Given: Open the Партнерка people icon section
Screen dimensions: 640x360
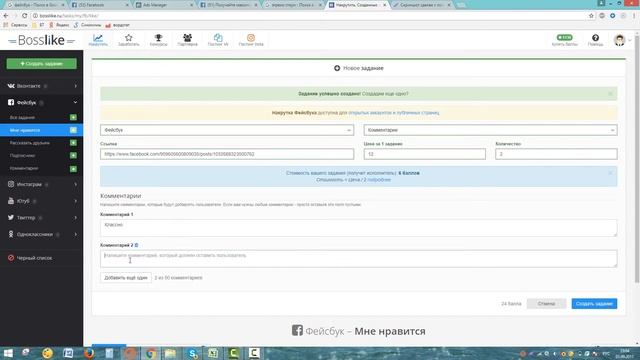Looking at the screenshot, I should pyautogui.click(x=187, y=40).
